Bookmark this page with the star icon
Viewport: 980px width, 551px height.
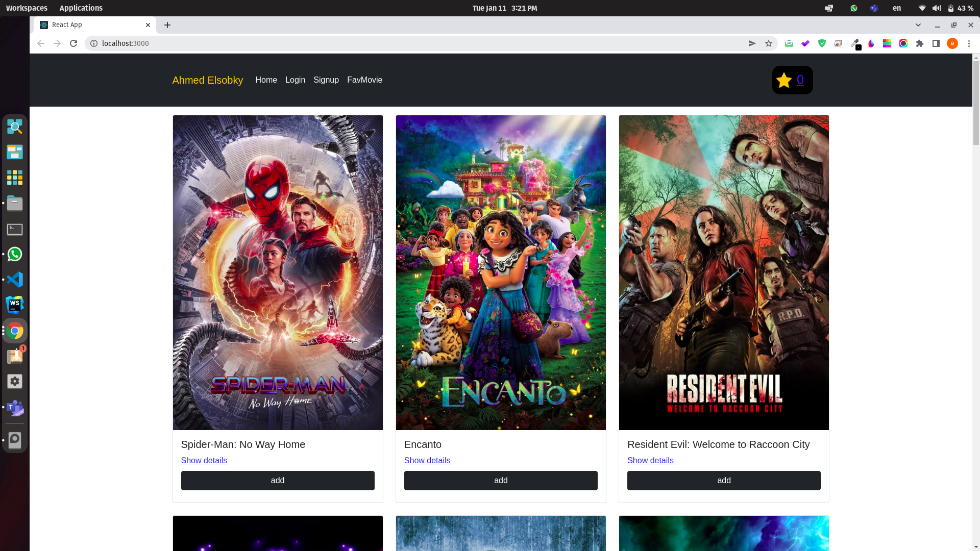(768, 43)
